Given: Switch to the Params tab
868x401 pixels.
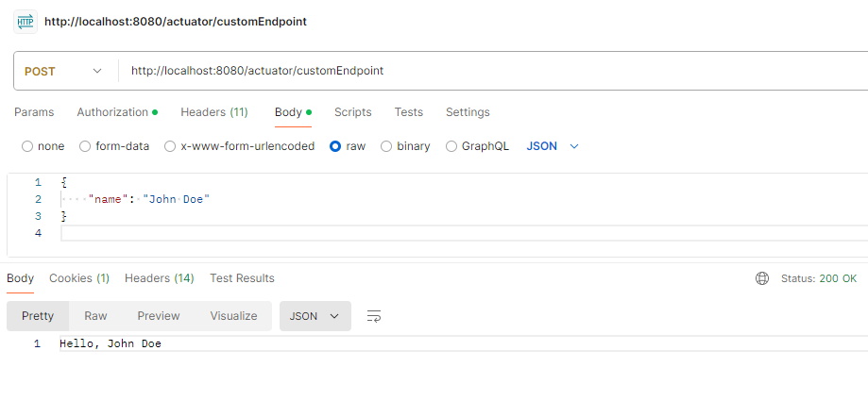Looking at the screenshot, I should [x=34, y=112].
